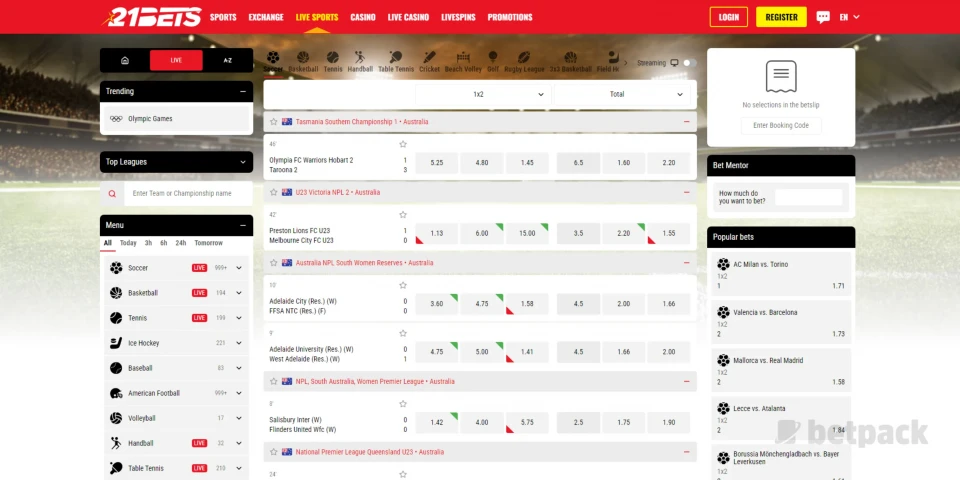Click the American Football icon in menu
960x480 pixels.
[x=116, y=393]
